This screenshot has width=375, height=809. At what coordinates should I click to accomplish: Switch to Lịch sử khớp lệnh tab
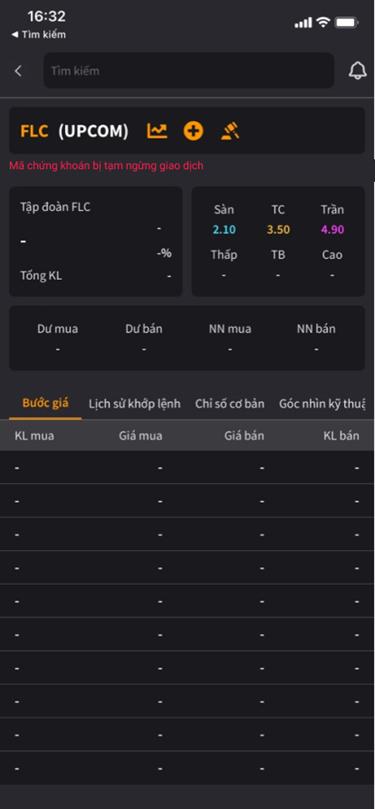135,403
